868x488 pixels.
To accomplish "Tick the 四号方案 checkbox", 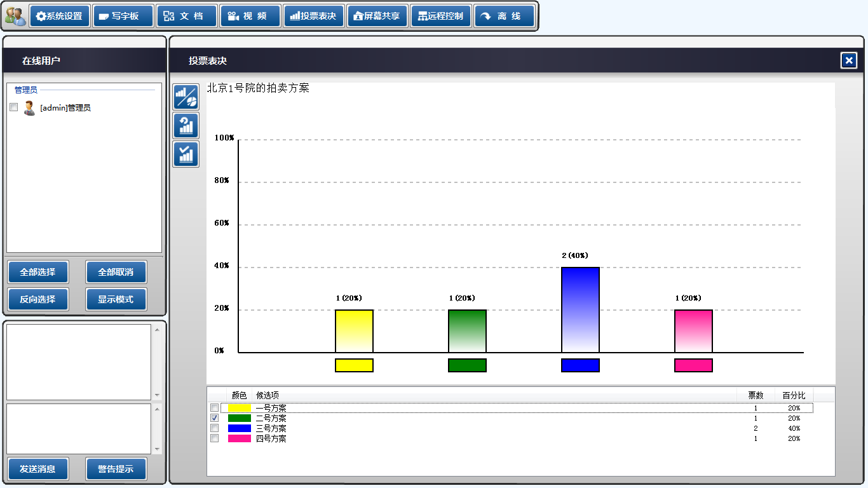I will tap(215, 438).
